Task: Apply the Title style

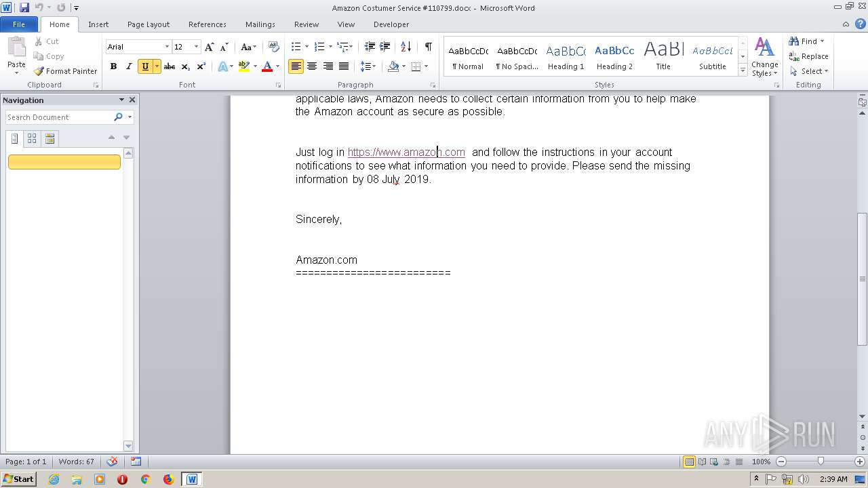Action: [x=663, y=58]
